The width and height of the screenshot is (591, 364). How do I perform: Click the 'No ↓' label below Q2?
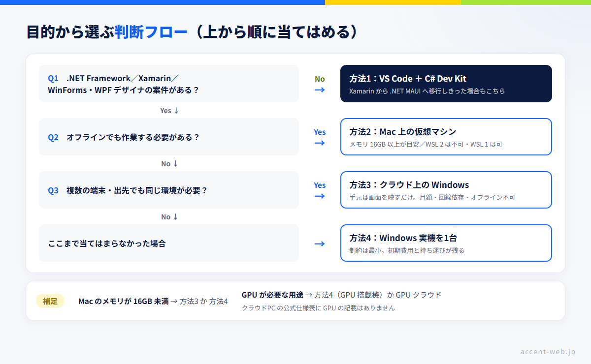pyautogui.click(x=169, y=164)
